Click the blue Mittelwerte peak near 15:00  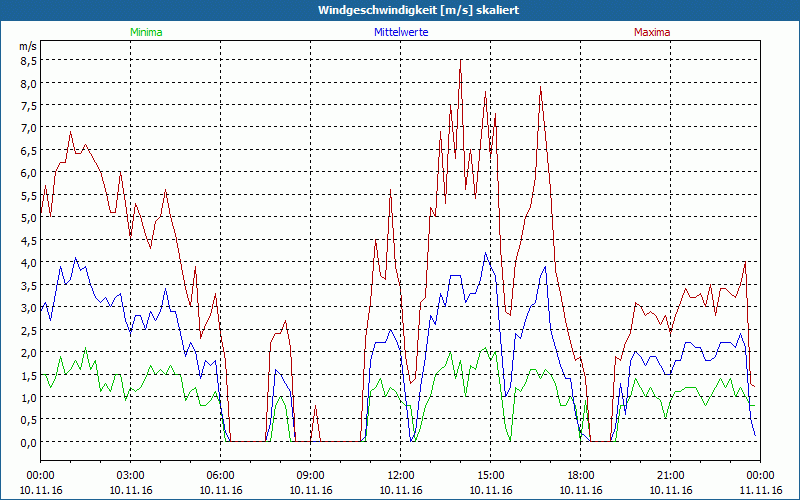point(485,253)
